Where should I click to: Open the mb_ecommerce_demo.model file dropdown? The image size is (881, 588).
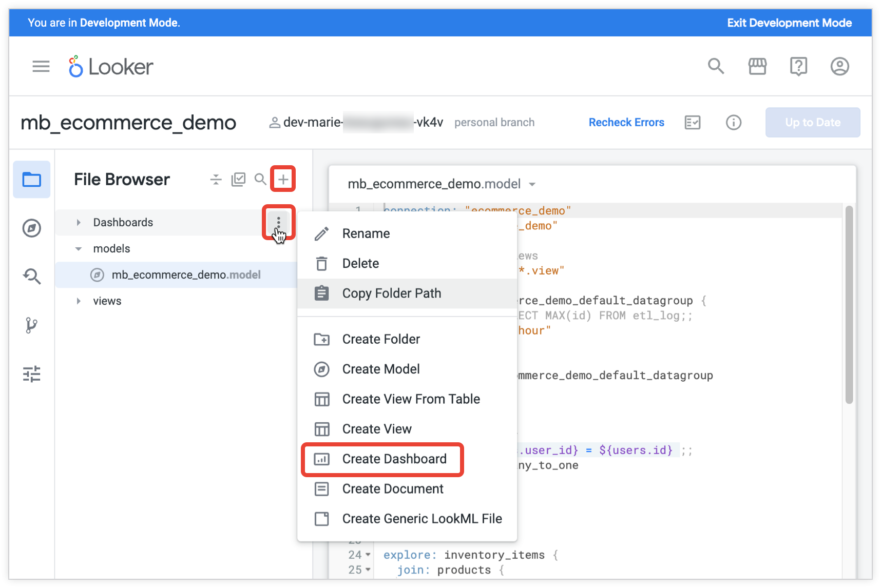tap(532, 184)
